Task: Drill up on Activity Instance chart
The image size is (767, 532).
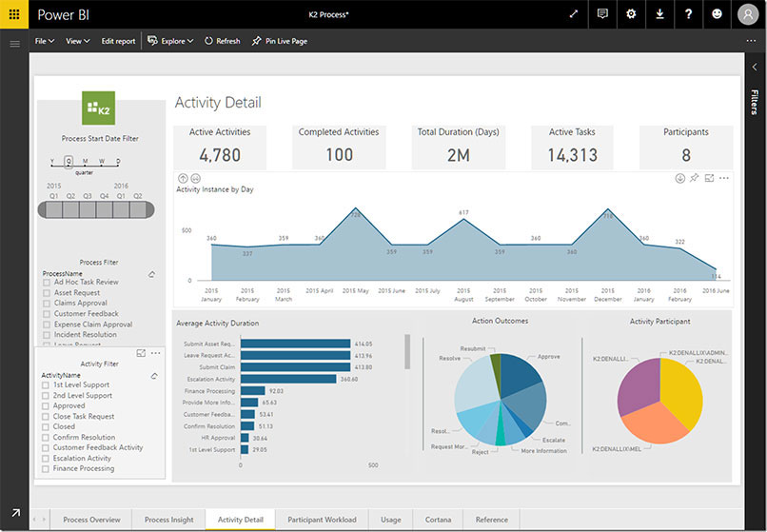Action: [x=183, y=178]
